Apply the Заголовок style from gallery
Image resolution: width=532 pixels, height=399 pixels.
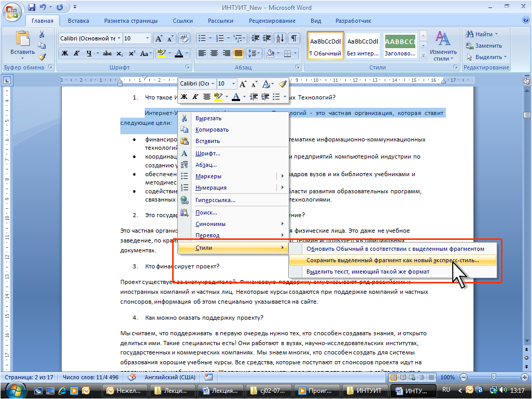400,46
